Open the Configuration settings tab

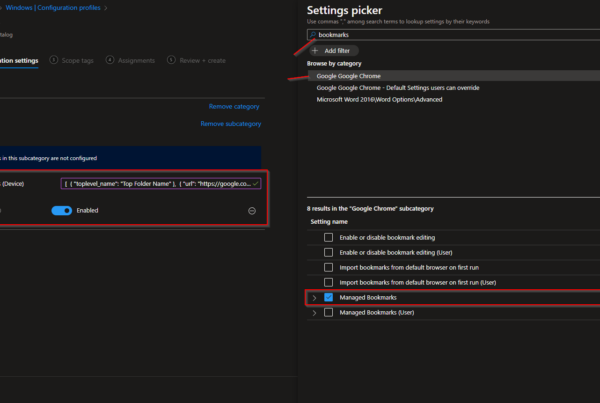pos(18,60)
